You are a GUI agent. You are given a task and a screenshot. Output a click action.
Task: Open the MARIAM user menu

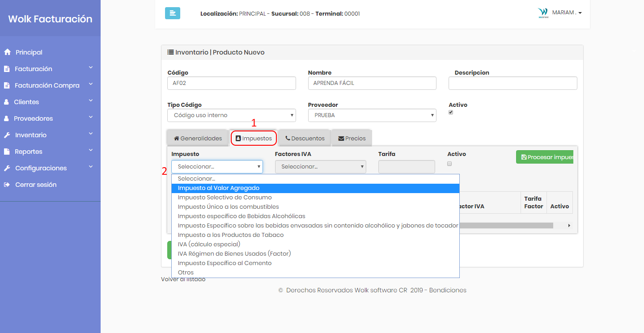coord(567,13)
